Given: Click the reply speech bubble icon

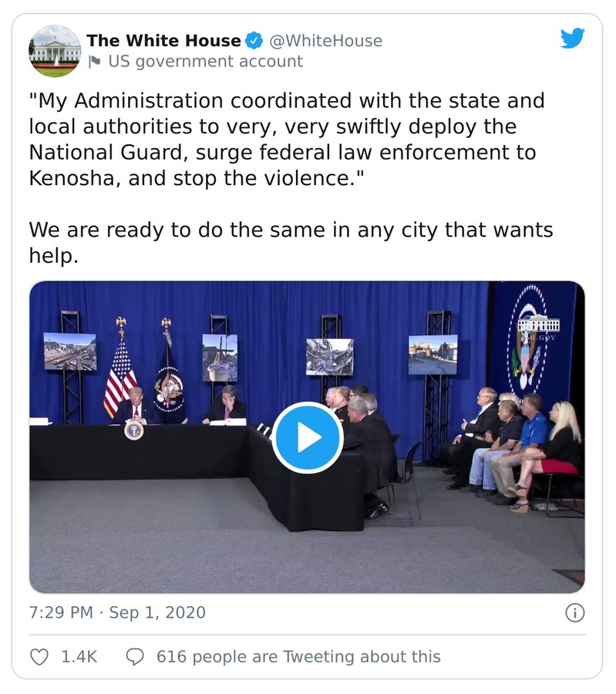Looking at the screenshot, I should [135, 657].
